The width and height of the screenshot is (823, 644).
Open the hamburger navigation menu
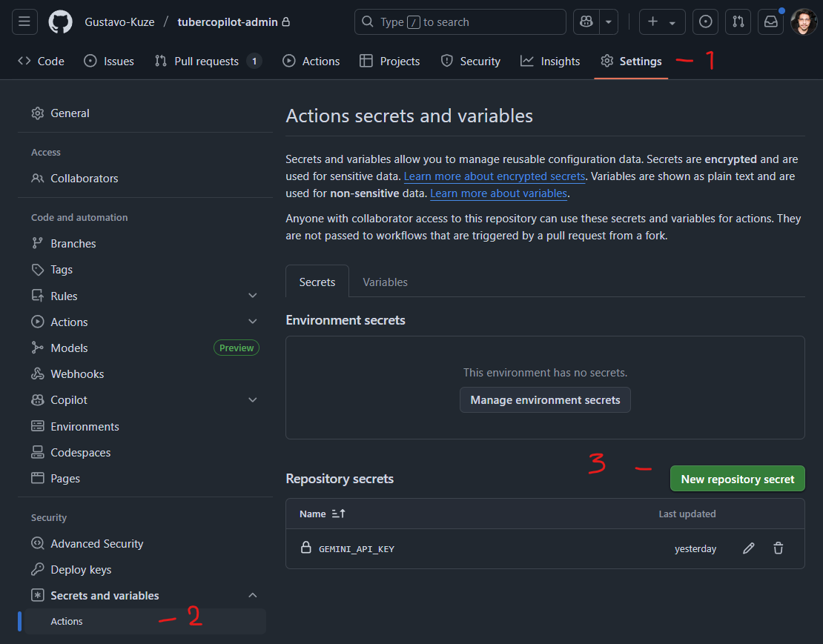(24, 22)
